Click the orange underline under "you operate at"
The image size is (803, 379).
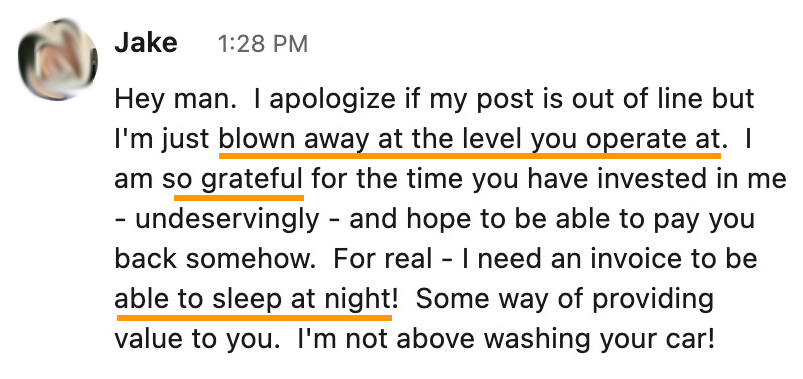tap(626, 154)
